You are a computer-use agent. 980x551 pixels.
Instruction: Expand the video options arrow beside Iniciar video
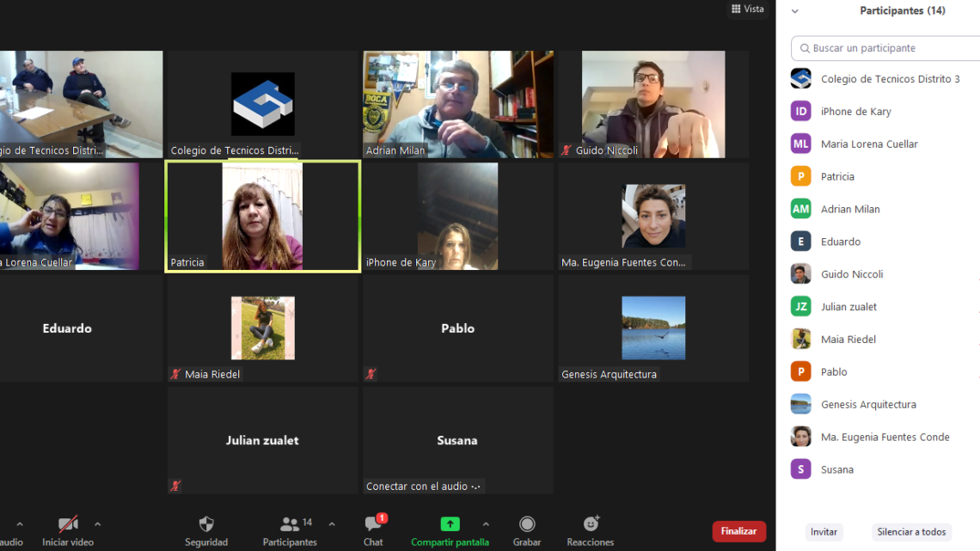pos(97,524)
